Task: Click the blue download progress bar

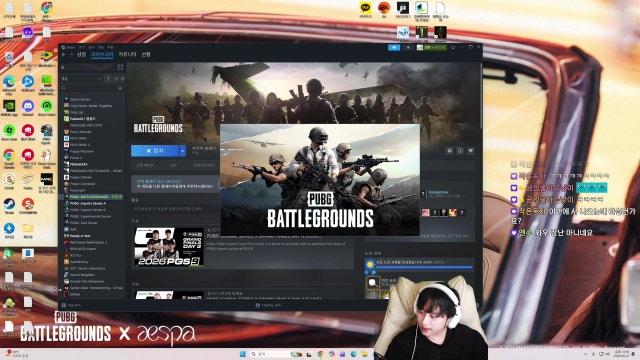Action: pyautogui.click(x=424, y=267)
